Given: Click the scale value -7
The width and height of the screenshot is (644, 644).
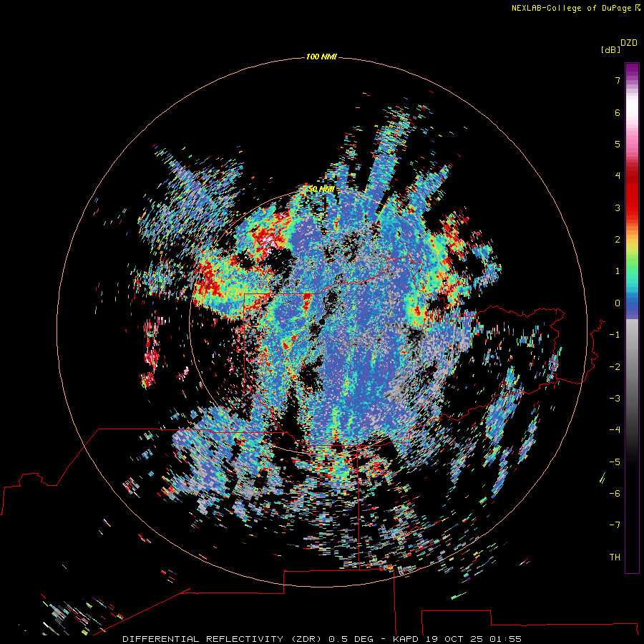Looking at the screenshot, I should [x=615, y=525].
